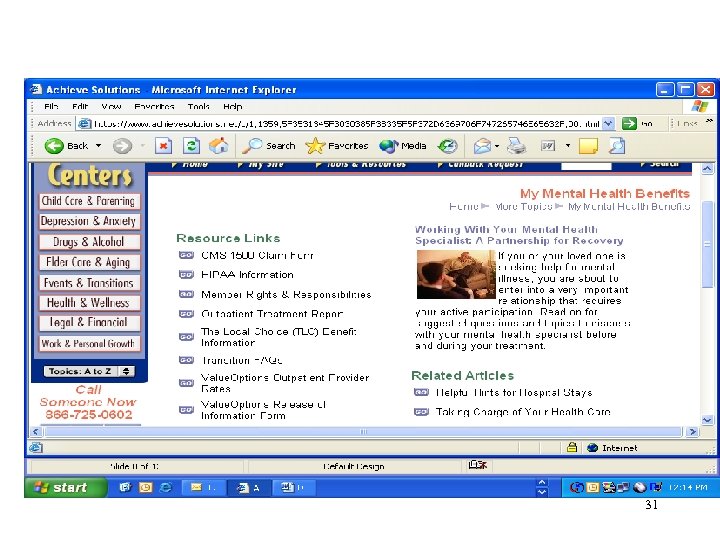Click the Internet zone globe icon
The image size is (720, 540).
592,447
